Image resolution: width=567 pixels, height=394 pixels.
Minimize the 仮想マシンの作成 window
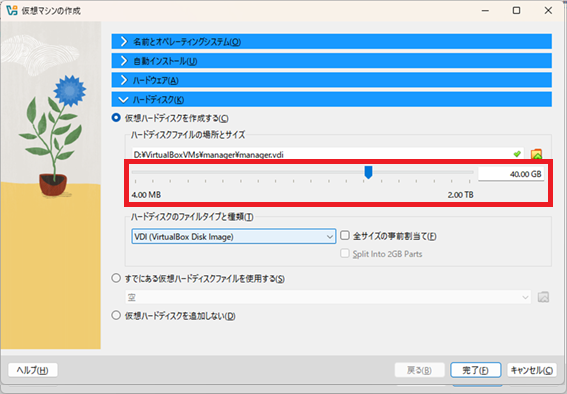tap(485, 10)
